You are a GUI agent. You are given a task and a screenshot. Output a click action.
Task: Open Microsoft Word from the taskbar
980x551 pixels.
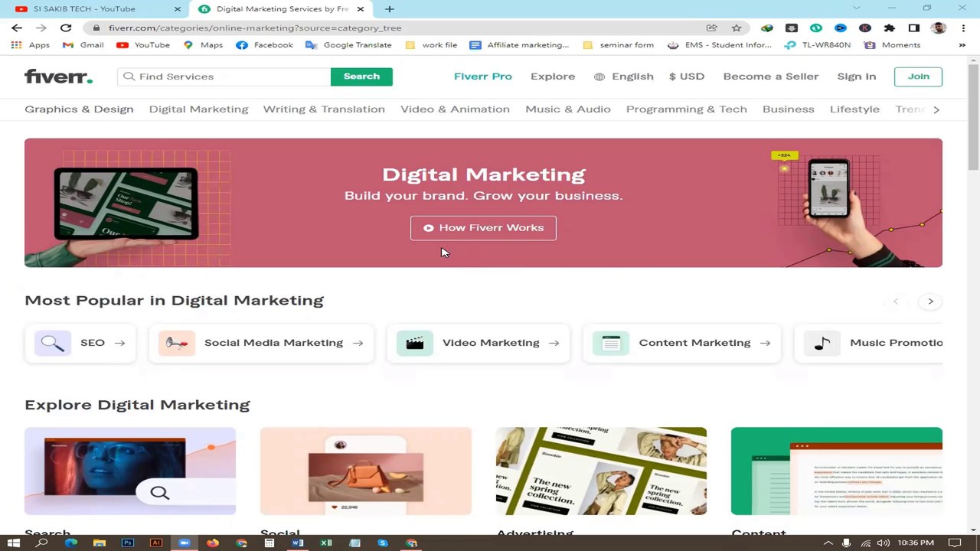[297, 543]
